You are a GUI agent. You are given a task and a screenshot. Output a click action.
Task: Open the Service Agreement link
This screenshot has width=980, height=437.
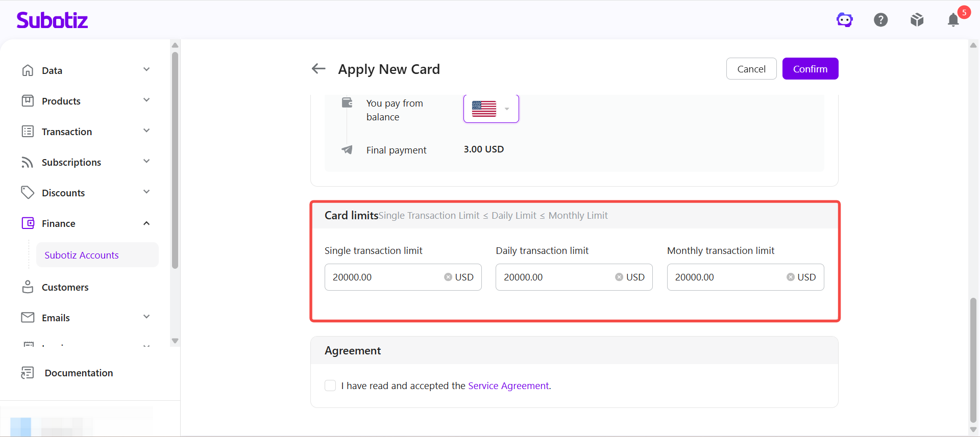(x=508, y=385)
